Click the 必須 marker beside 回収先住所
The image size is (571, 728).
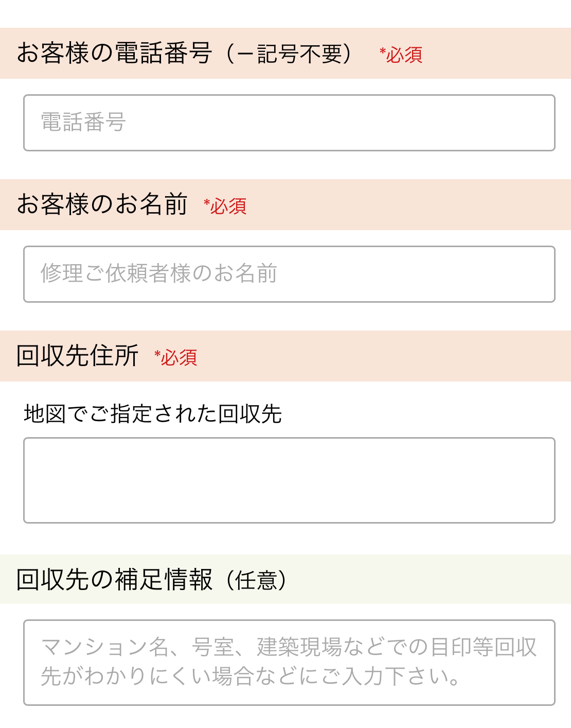(176, 357)
